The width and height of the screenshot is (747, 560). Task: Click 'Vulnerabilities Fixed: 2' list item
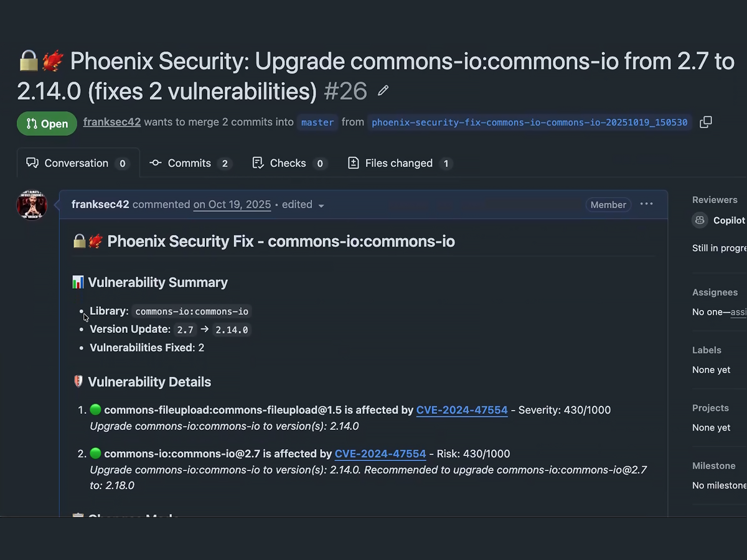pyautogui.click(x=147, y=348)
